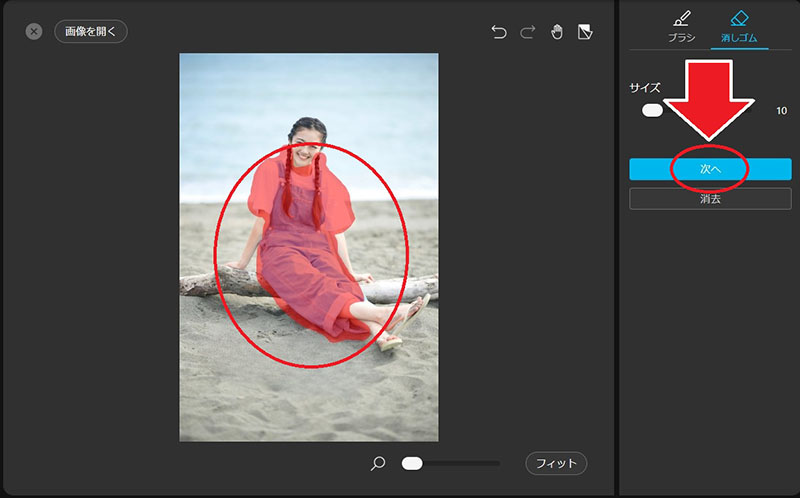Toggle the before/after compare icon
The image size is (800, 498).
tap(585, 32)
